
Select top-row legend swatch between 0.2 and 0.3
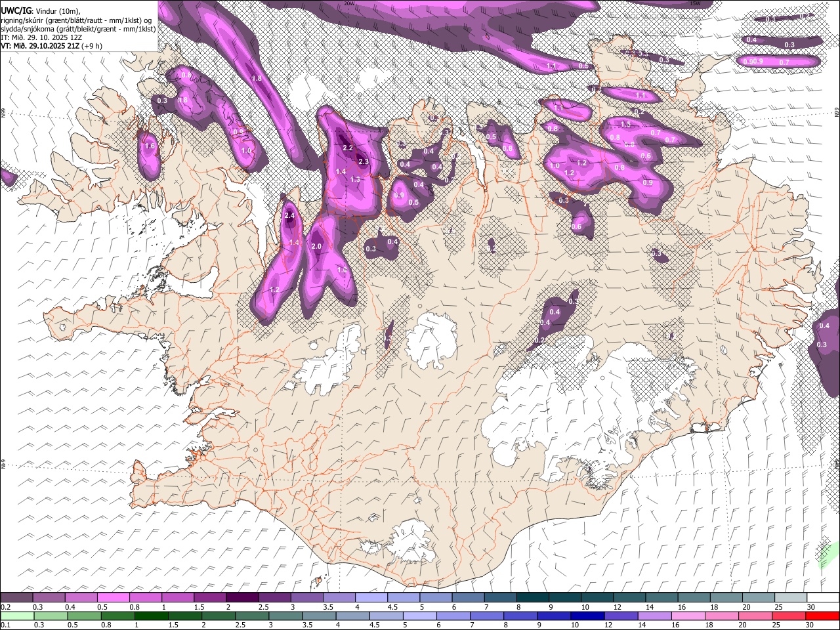tap(16, 598)
